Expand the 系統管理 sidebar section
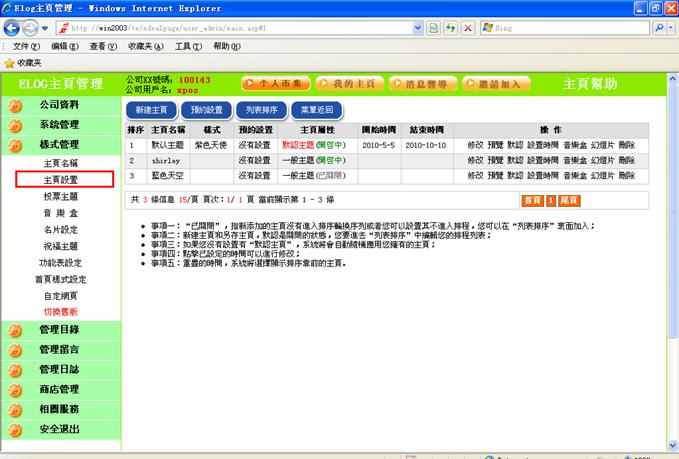 60,125
